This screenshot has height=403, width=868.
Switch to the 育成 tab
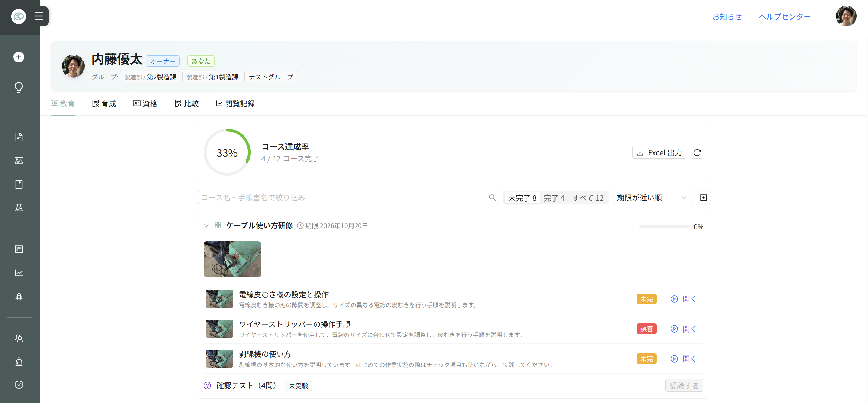104,103
